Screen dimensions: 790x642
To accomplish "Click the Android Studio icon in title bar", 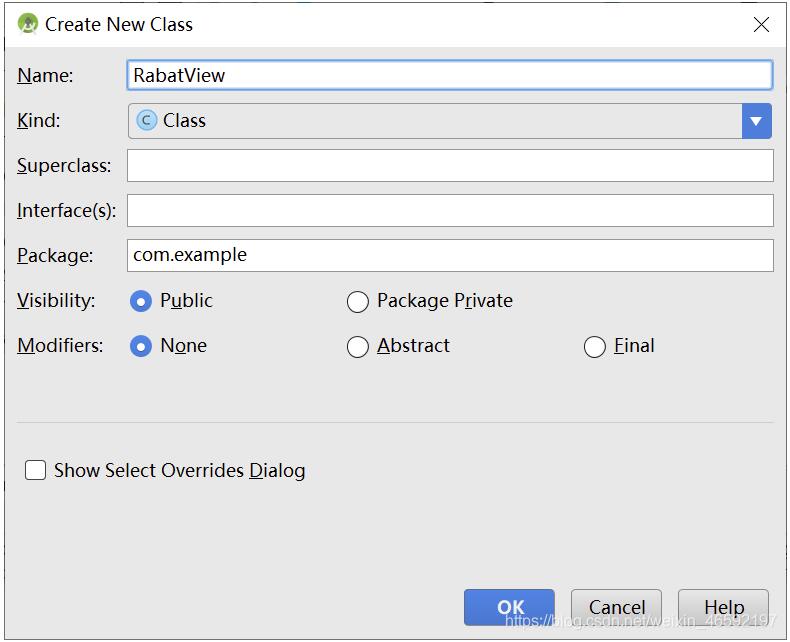I will [29, 25].
